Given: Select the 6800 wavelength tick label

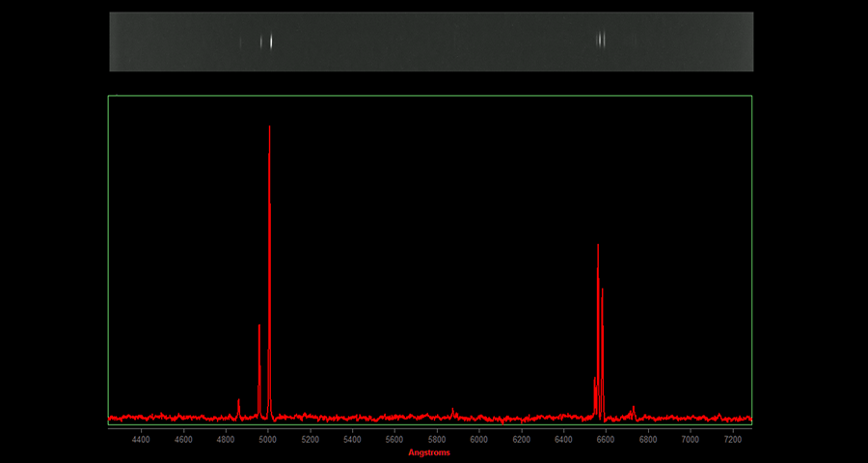Looking at the screenshot, I should 647,439.
